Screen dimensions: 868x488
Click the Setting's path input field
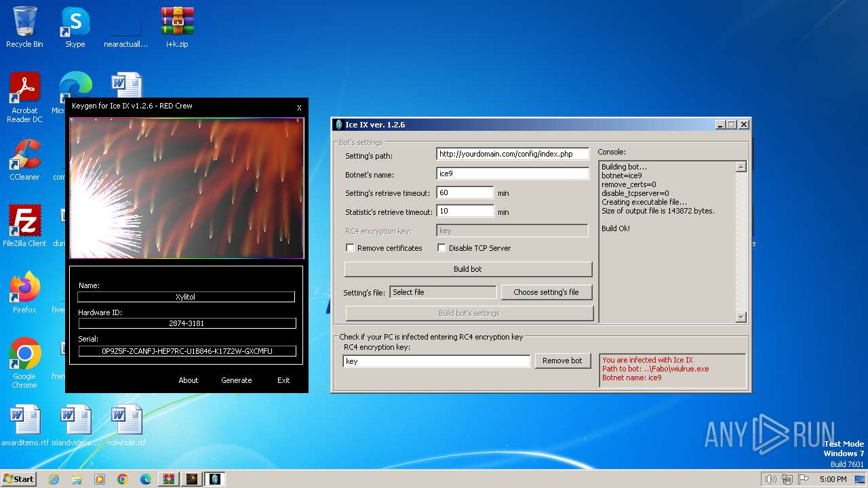tap(513, 154)
